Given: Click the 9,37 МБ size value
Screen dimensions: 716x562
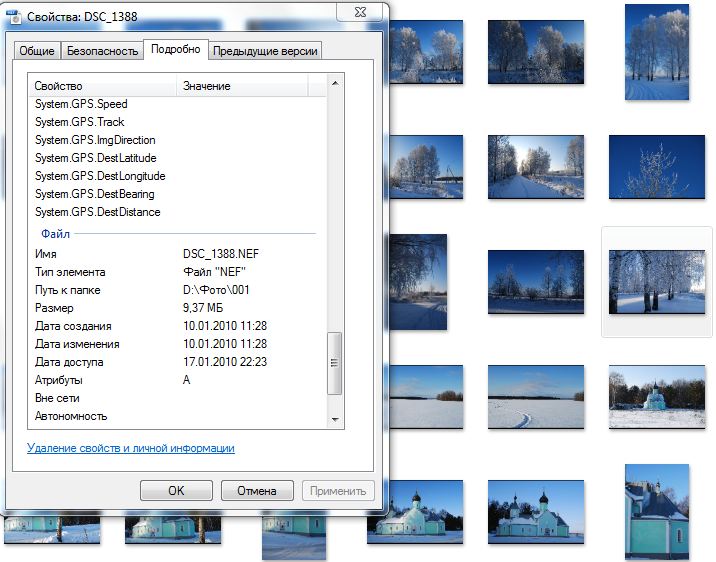Looking at the screenshot, I should (x=203, y=308).
